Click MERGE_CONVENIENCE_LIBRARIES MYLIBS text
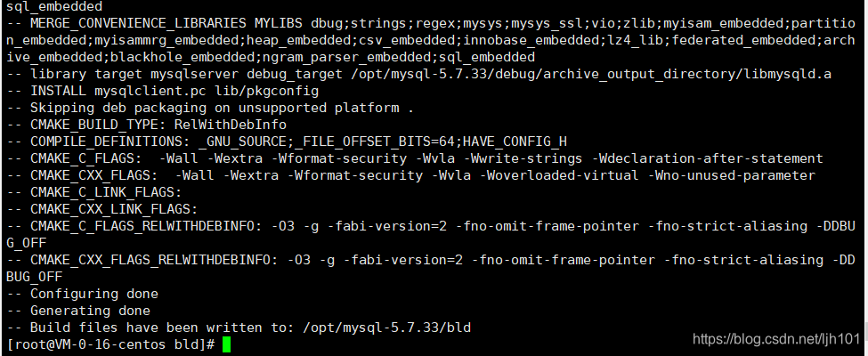 [166, 23]
